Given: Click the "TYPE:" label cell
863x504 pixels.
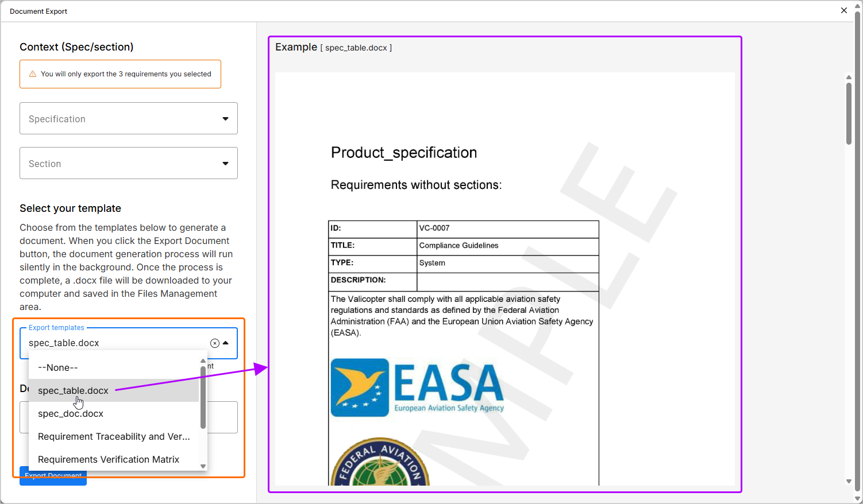Looking at the screenshot, I should (x=373, y=263).
